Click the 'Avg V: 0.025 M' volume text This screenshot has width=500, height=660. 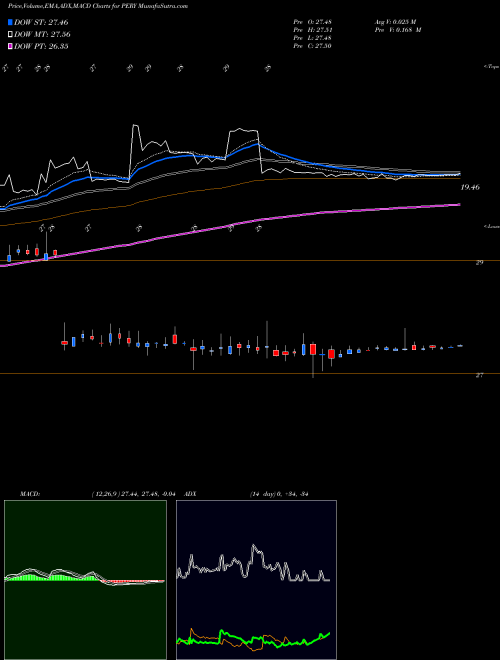coord(395,21)
